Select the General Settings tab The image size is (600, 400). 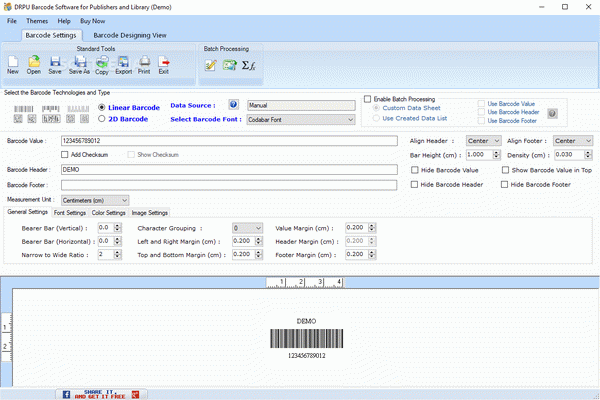point(28,212)
